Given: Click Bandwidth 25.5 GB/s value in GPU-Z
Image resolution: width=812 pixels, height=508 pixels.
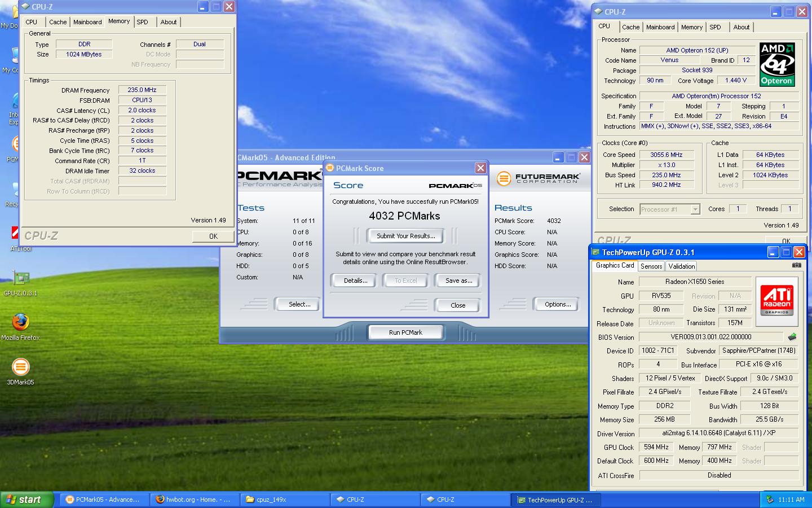Looking at the screenshot, I should click(769, 419).
